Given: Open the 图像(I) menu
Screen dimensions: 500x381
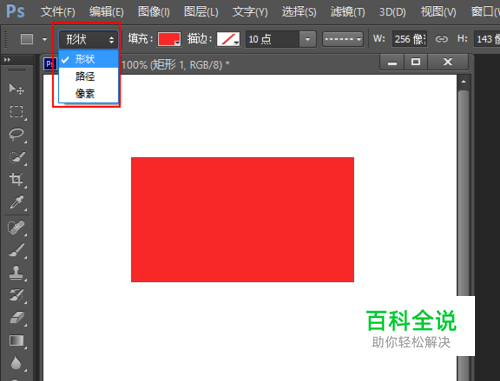Looking at the screenshot, I should coord(154,12).
